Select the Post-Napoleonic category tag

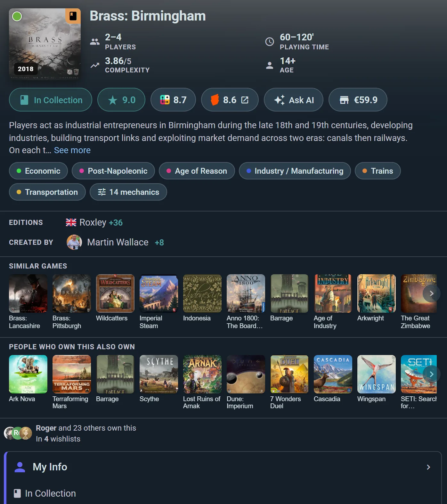[x=113, y=171]
